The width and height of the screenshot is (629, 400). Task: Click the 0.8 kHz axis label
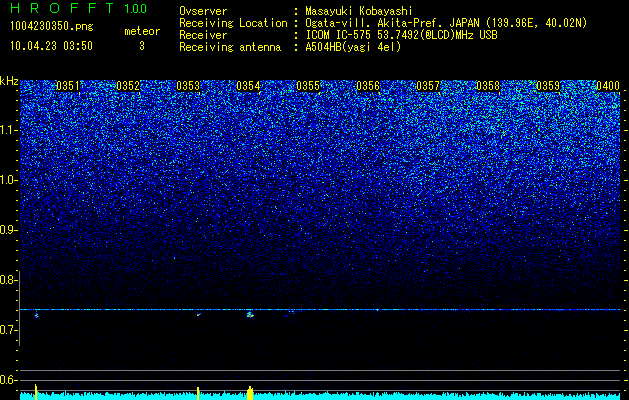coord(7,280)
